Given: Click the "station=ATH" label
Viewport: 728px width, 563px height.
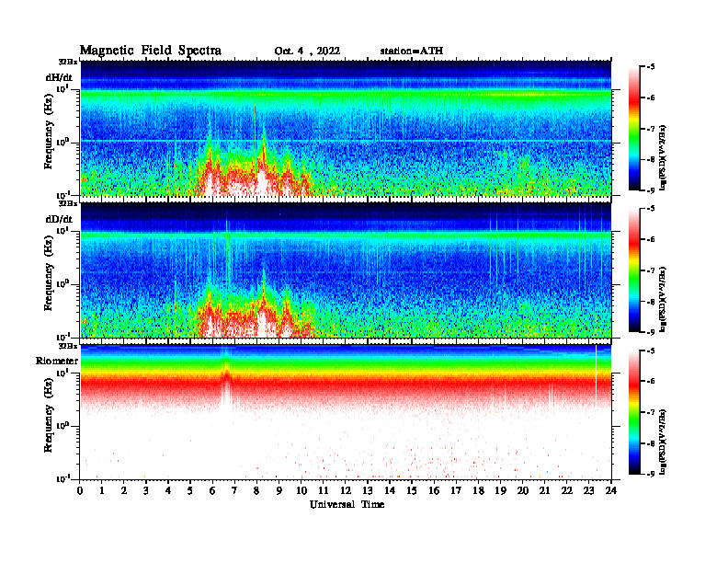Looking at the screenshot, I should pyautogui.click(x=412, y=51).
